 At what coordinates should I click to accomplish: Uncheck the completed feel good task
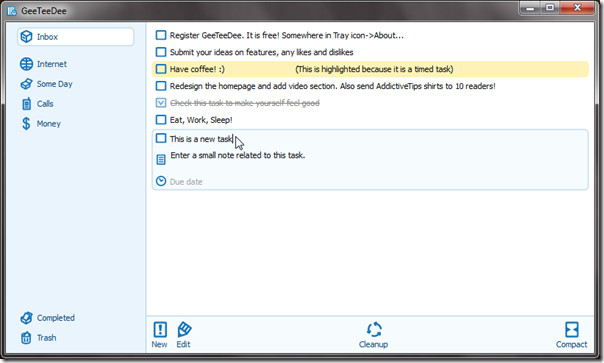(x=161, y=103)
